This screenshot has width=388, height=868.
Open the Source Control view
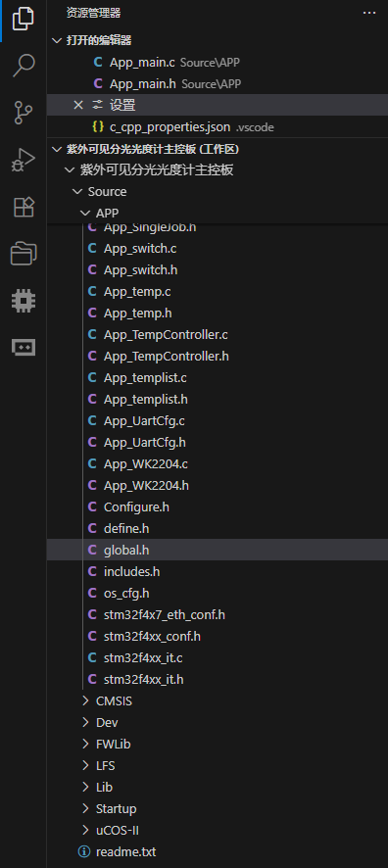(24, 113)
